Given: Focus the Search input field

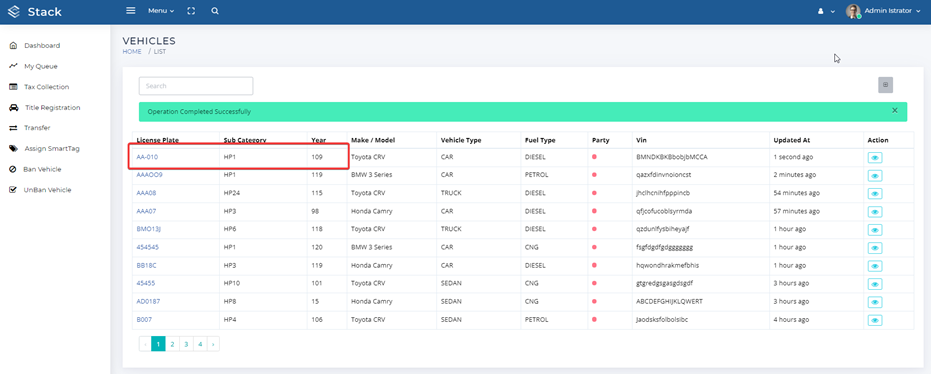Looking at the screenshot, I should [x=196, y=85].
